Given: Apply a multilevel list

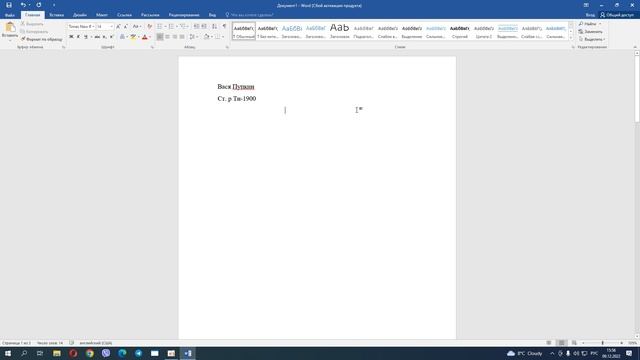Looking at the screenshot, I should click(184, 27).
